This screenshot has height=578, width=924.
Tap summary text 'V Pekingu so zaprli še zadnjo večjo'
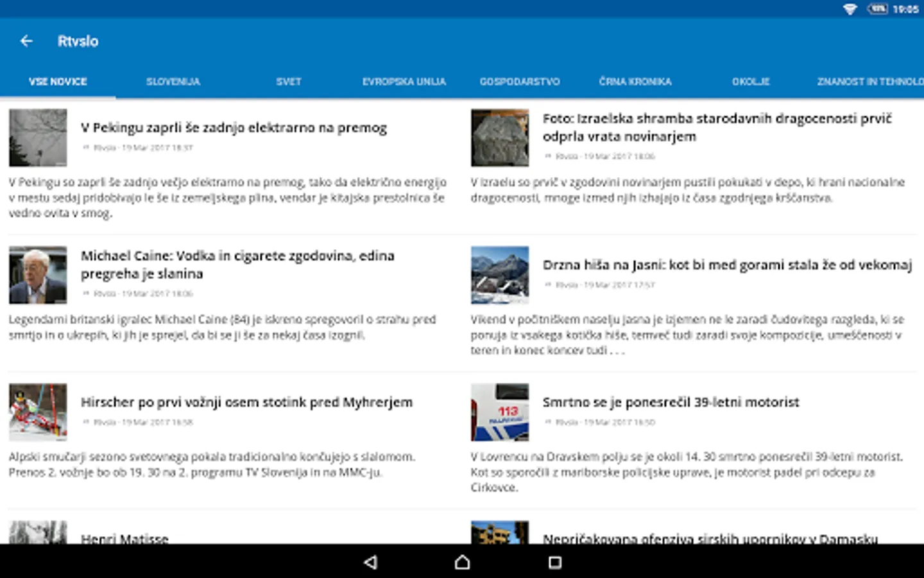click(x=227, y=197)
